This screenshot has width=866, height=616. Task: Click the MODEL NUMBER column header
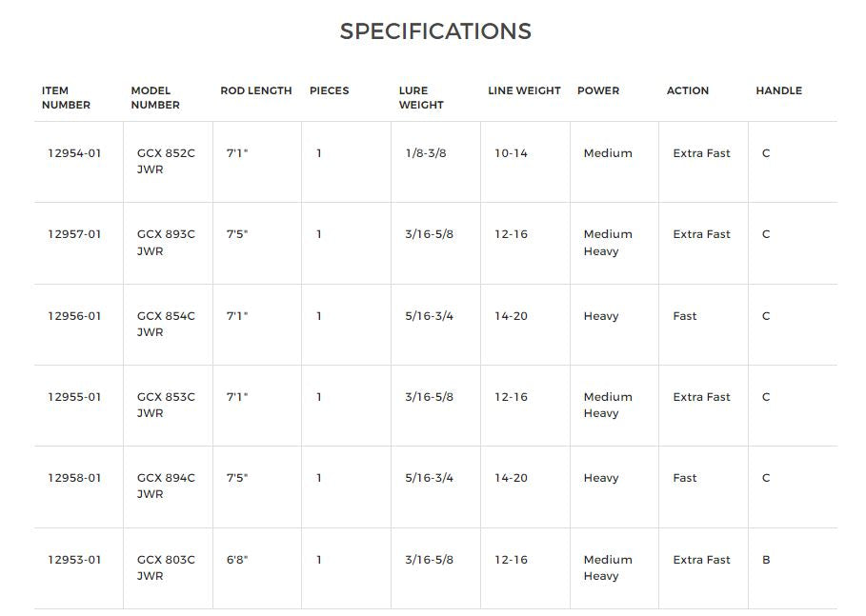(155, 98)
